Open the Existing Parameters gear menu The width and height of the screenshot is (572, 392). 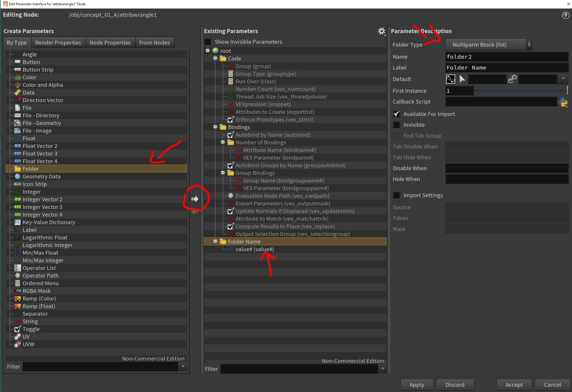pos(381,31)
